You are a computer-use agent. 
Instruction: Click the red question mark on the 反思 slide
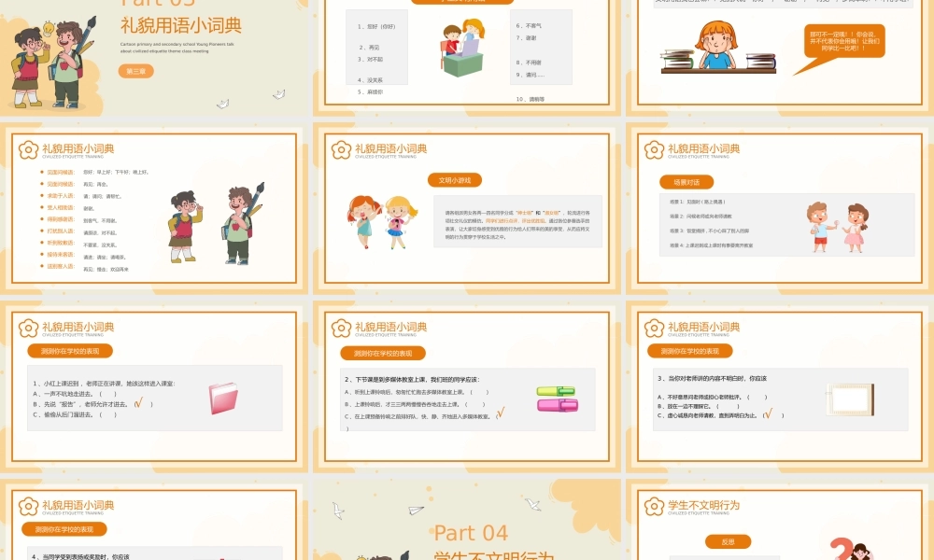pos(842,549)
